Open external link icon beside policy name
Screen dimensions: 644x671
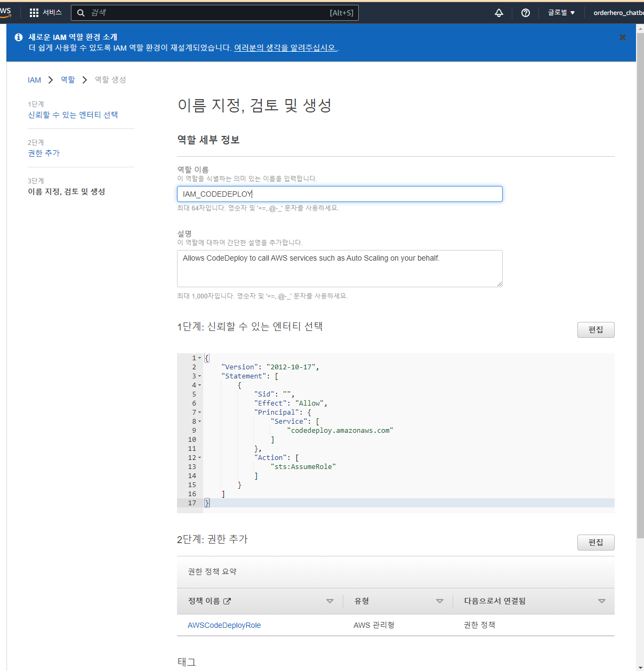pos(227,601)
